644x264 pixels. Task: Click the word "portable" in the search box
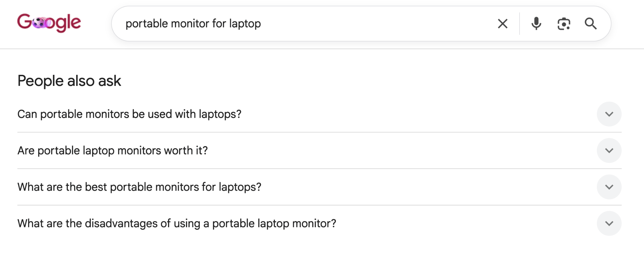tap(147, 24)
